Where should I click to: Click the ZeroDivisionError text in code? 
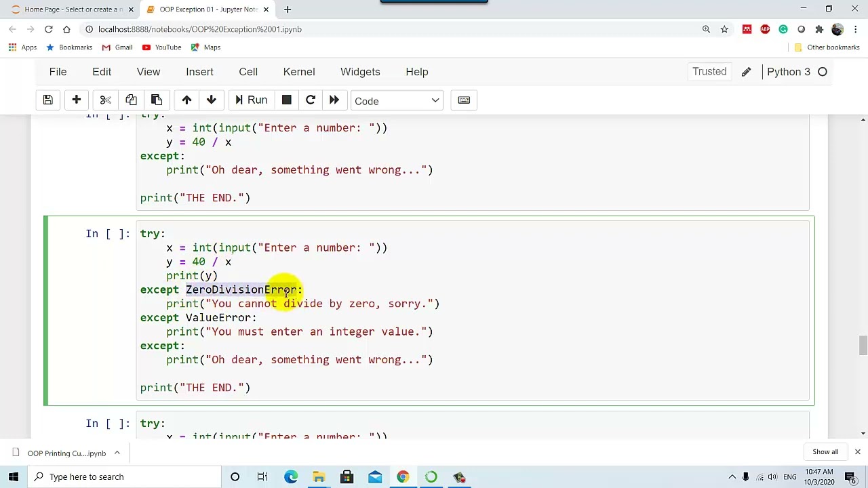[x=241, y=289]
